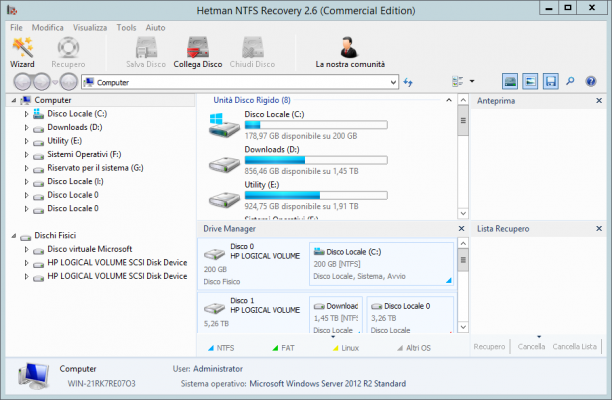Select the Disco Locale 0 3,26 TB partition

coord(410,315)
